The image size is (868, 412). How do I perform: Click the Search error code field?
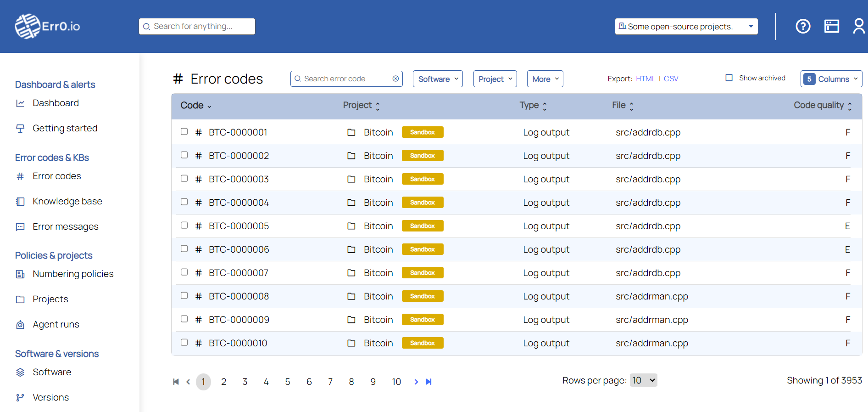pos(346,79)
